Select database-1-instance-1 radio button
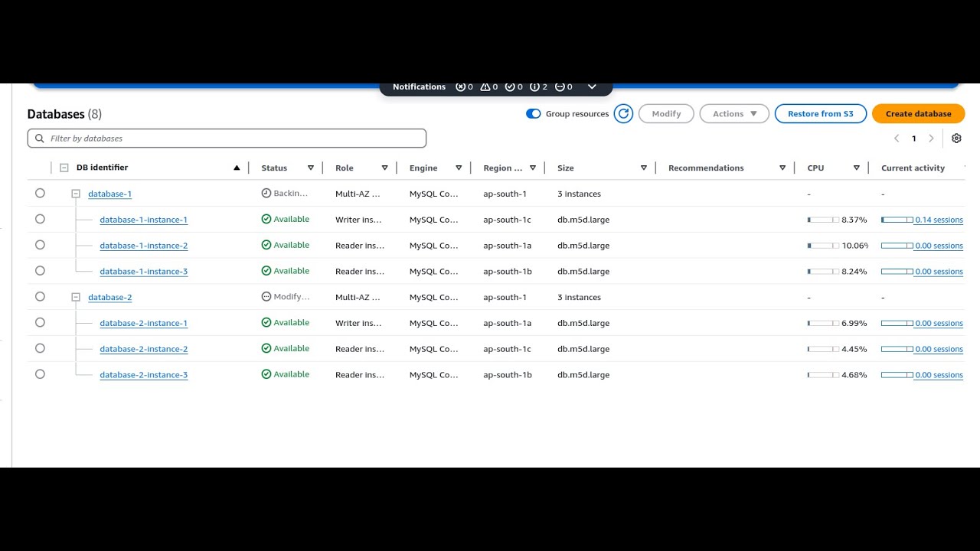Viewport: 980px width, 551px height. [40, 219]
